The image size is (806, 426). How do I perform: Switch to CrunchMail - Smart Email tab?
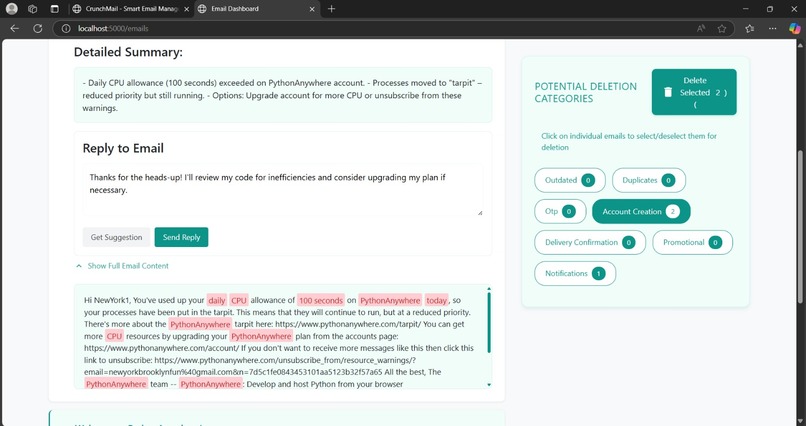point(132,9)
